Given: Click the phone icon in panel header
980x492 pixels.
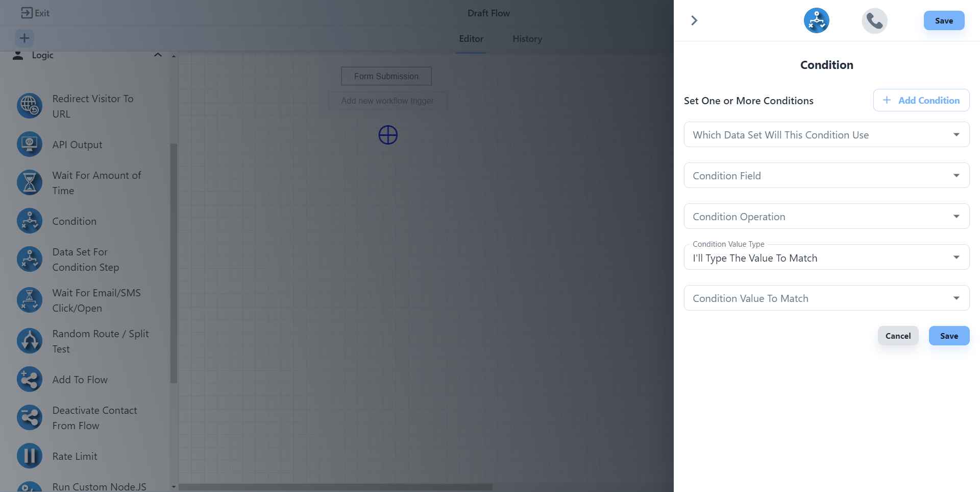Looking at the screenshot, I should coord(874,21).
